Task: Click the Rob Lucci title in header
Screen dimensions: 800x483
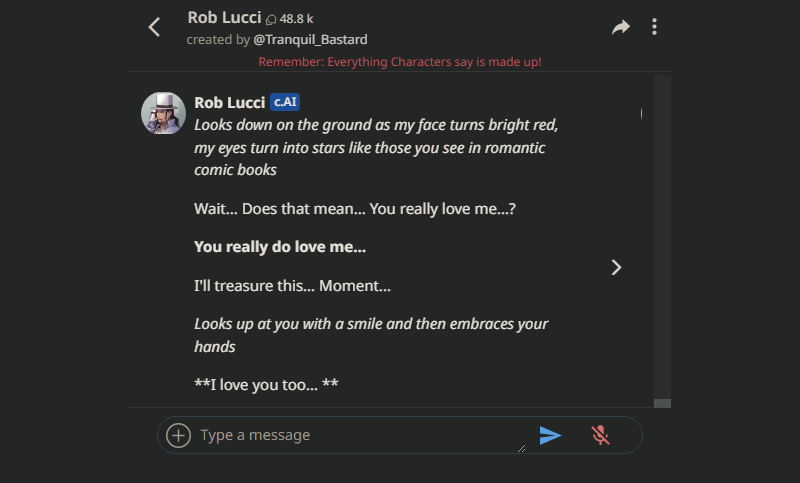Action: 224,18
